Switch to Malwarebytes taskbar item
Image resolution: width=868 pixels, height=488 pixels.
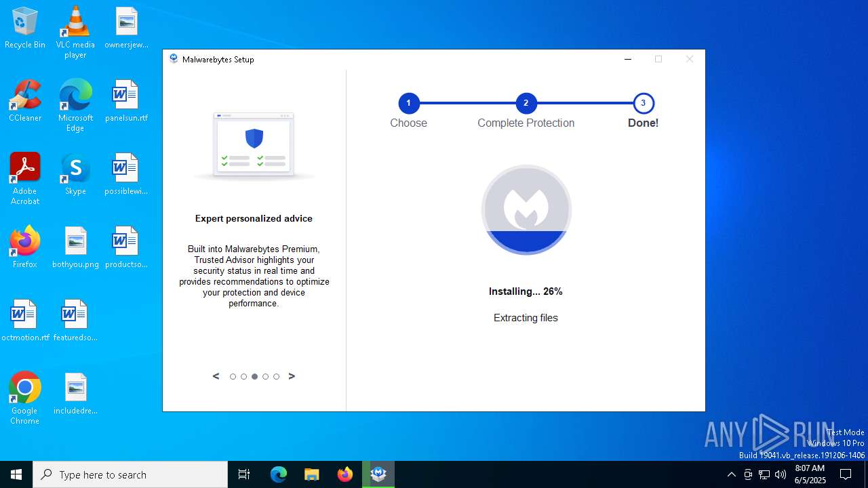point(378,474)
